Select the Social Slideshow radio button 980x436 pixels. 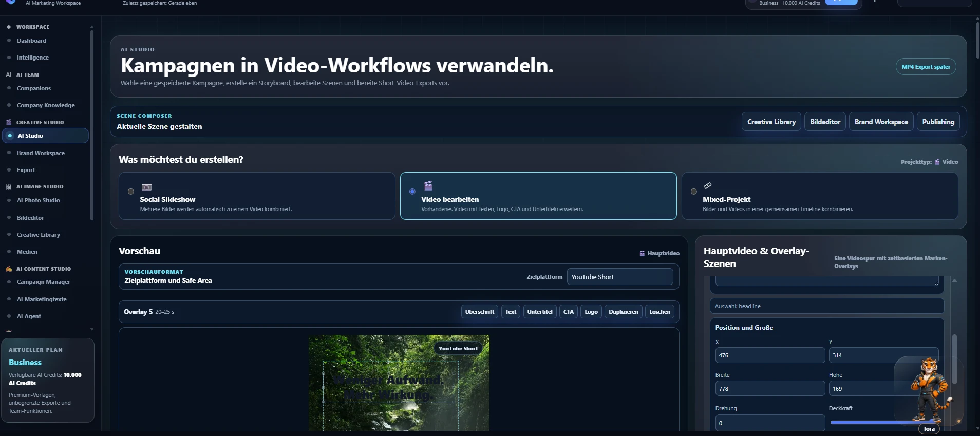tap(131, 192)
